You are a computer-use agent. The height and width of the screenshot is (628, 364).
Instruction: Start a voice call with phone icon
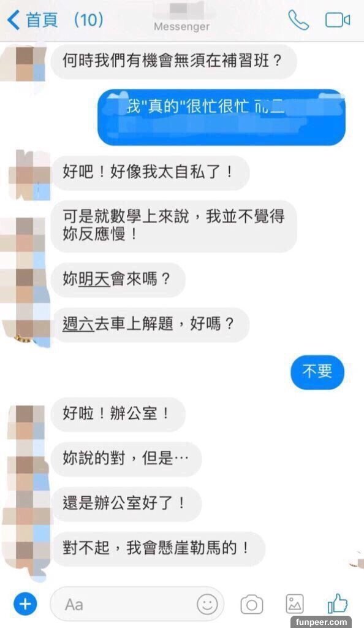click(298, 20)
